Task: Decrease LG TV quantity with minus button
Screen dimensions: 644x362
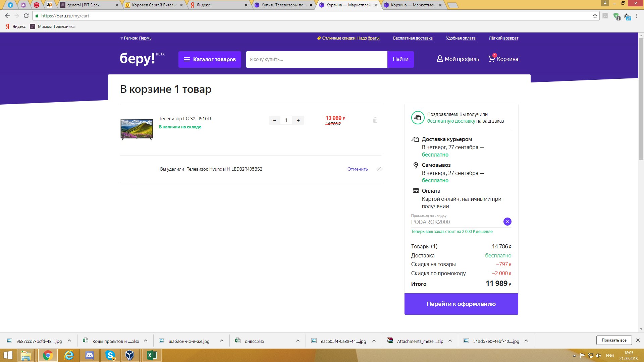Action: tap(274, 120)
